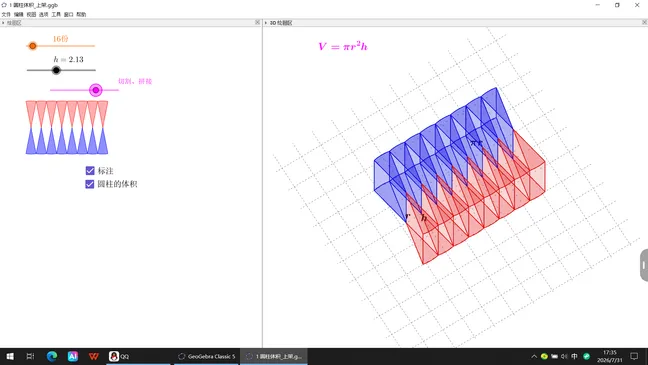Launch the WPS Office taskbar icon
Screen dimensions: 648x365
click(x=94, y=356)
